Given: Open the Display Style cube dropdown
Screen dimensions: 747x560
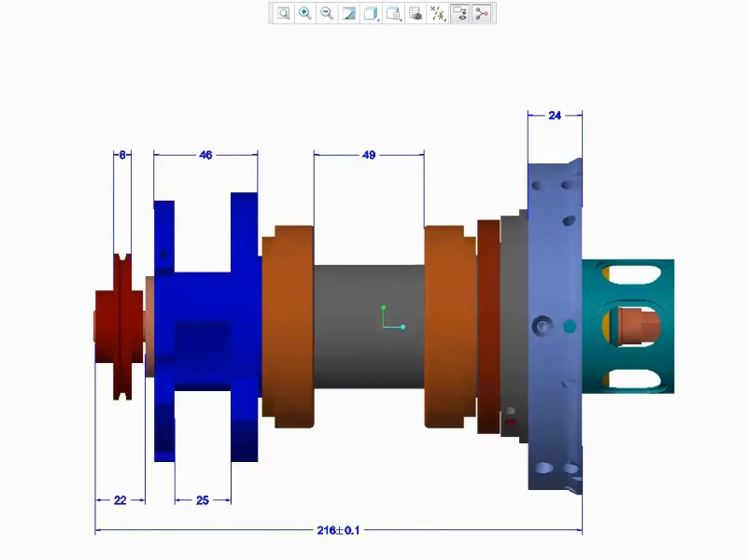Looking at the screenshot, I should click(x=371, y=13).
